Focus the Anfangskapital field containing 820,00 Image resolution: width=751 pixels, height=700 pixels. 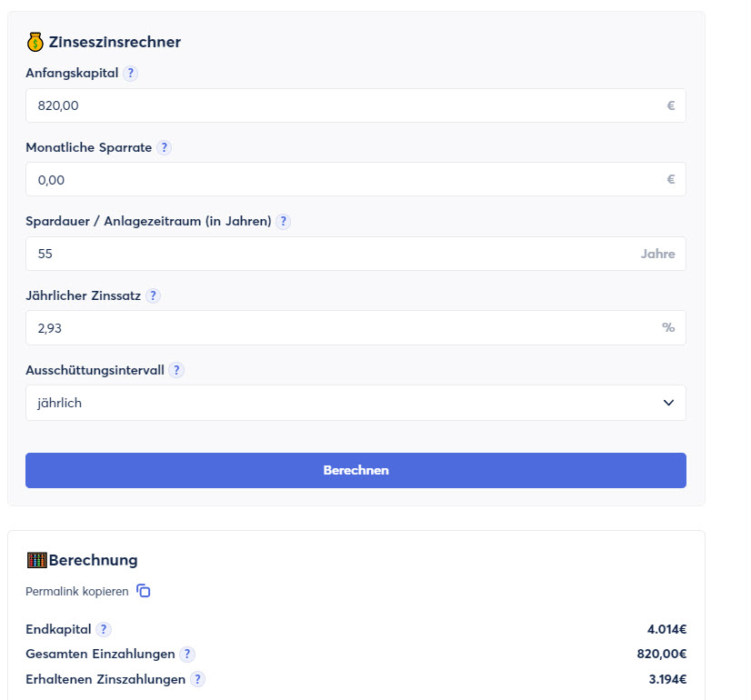click(345, 105)
